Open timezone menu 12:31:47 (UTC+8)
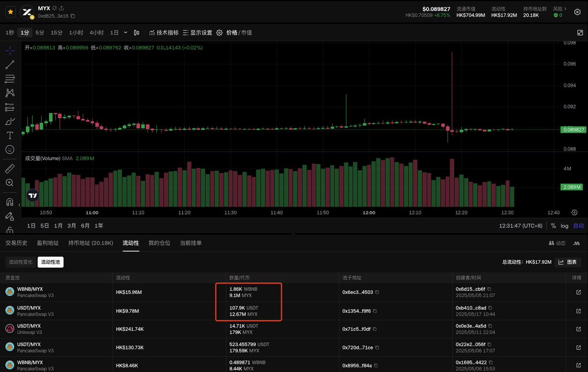This screenshot has width=588, height=372. click(x=521, y=226)
